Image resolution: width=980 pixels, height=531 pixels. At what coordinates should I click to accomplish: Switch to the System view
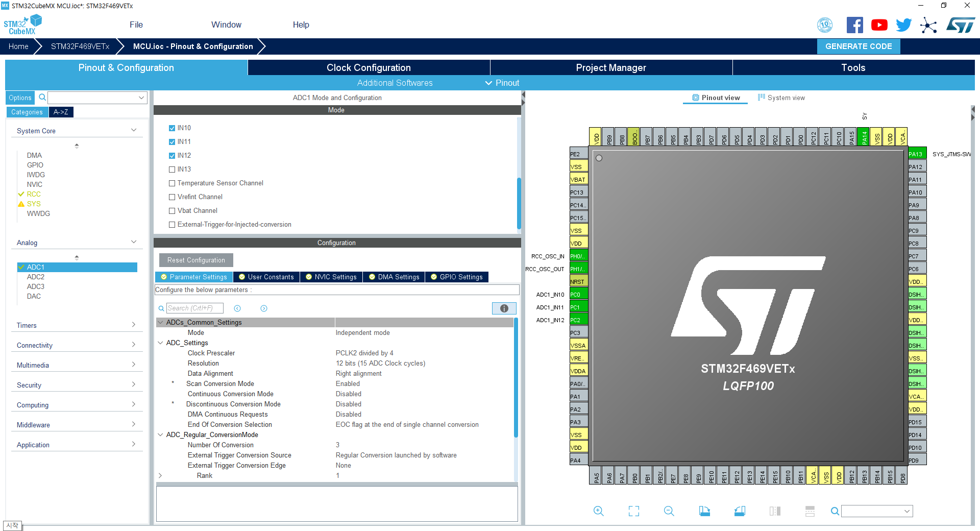click(x=781, y=98)
